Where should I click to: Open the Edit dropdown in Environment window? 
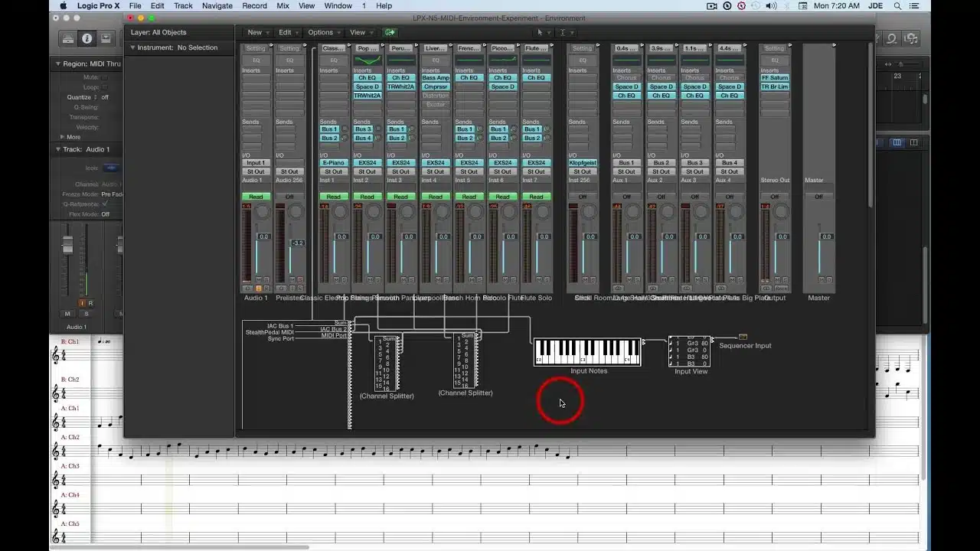[x=288, y=32]
